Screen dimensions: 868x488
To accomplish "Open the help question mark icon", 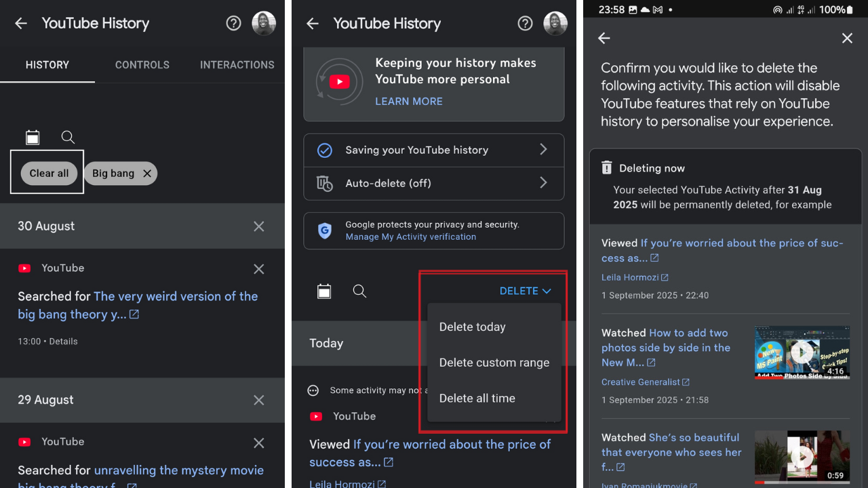I will [233, 23].
